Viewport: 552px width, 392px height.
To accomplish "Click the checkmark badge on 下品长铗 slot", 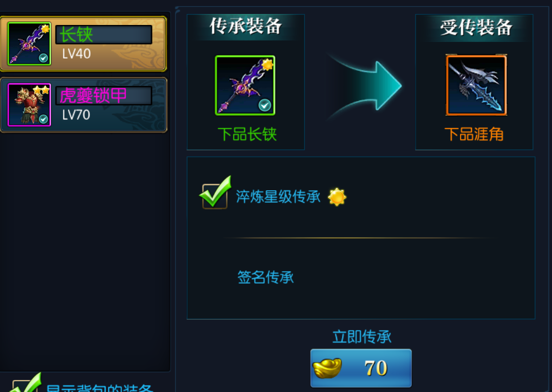I will [264, 105].
